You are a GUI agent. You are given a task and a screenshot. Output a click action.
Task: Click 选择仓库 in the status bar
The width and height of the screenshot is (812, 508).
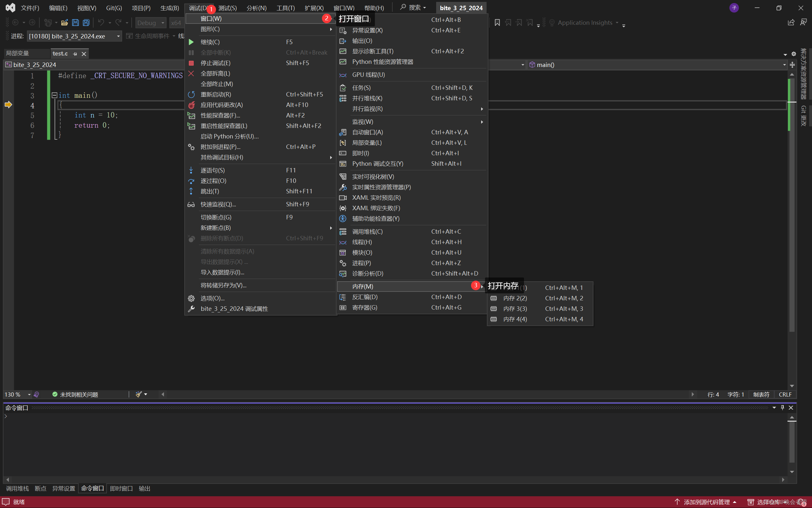click(768, 502)
